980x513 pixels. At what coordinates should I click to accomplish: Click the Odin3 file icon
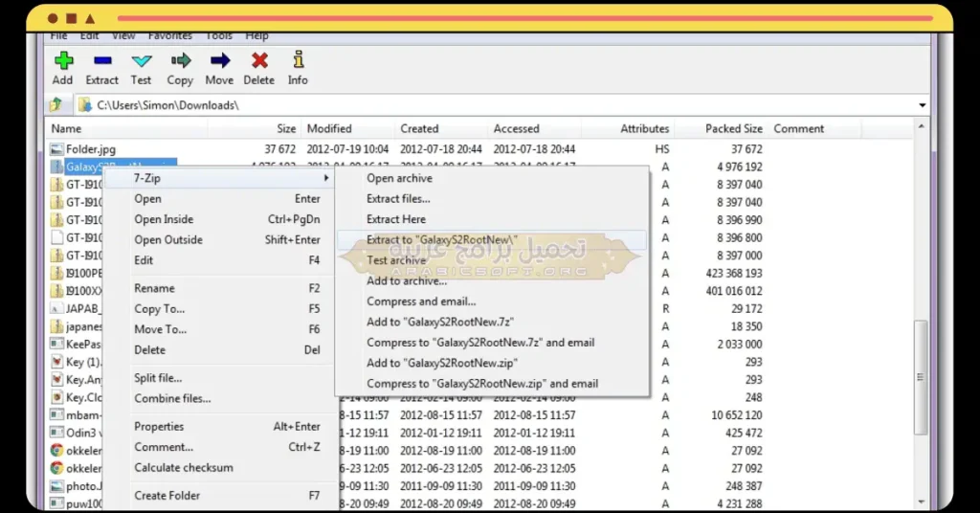56,433
